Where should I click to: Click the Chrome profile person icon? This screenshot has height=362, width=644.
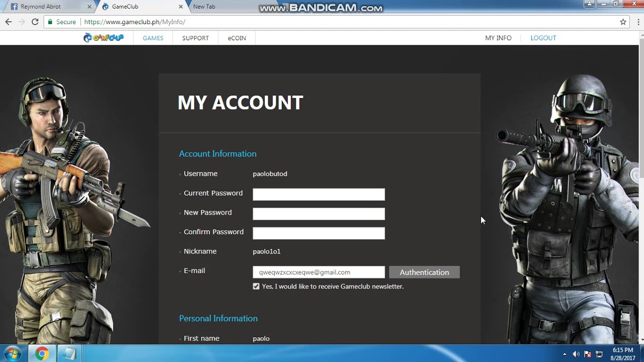[590, 4]
